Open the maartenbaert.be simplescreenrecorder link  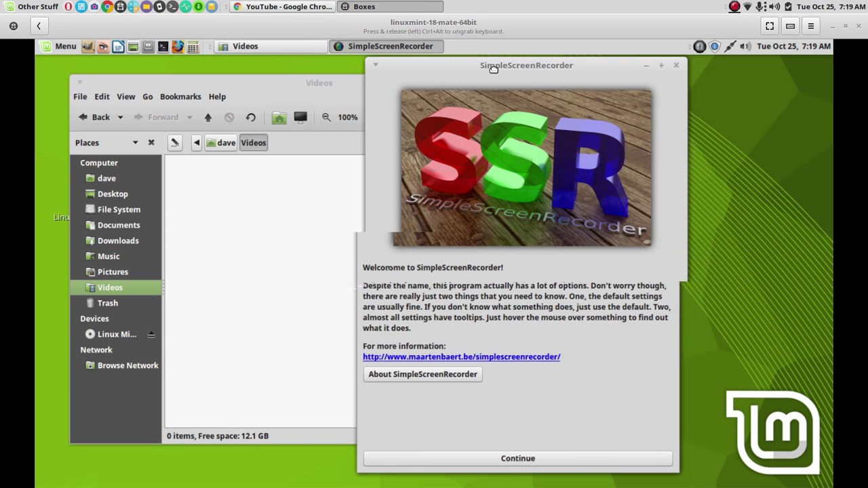click(461, 357)
